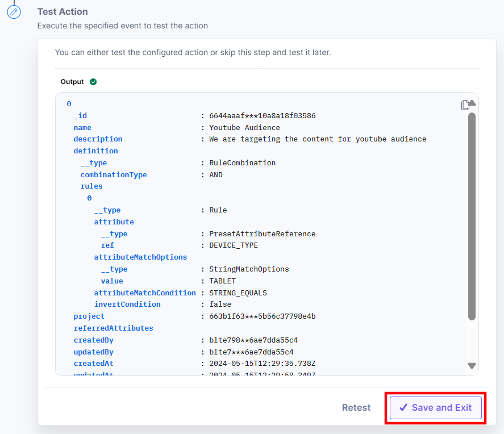Click the TABLET value
504x434 pixels.
point(222,281)
